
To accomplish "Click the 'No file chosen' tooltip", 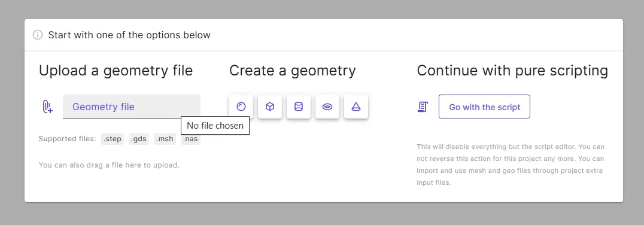I will (215, 126).
